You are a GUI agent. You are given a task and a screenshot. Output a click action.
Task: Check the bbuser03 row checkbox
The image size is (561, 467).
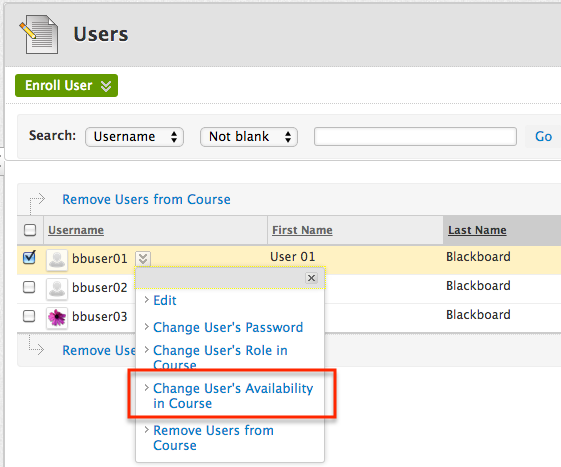29,316
